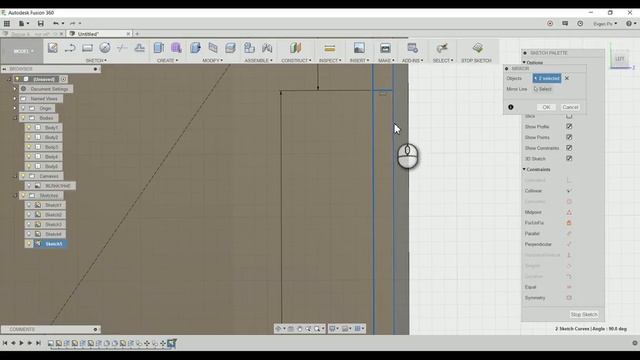Expand the Document Settings tree node

coord(15,89)
